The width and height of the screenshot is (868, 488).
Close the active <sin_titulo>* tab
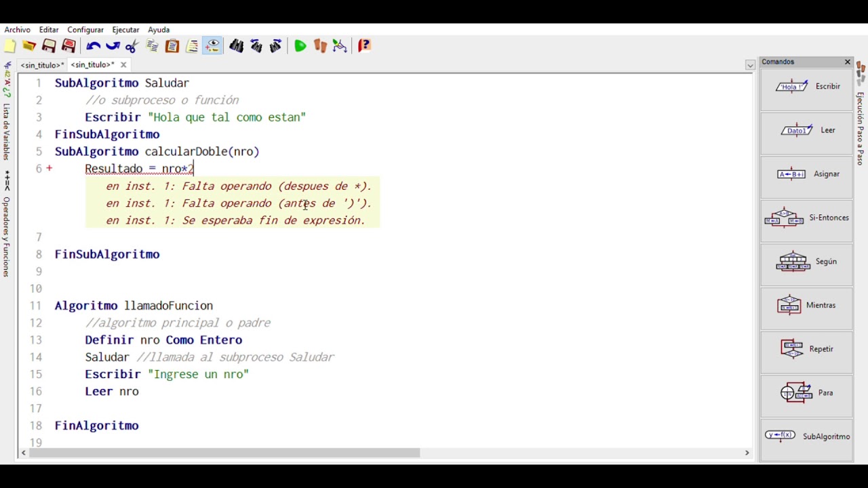point(123,65)
